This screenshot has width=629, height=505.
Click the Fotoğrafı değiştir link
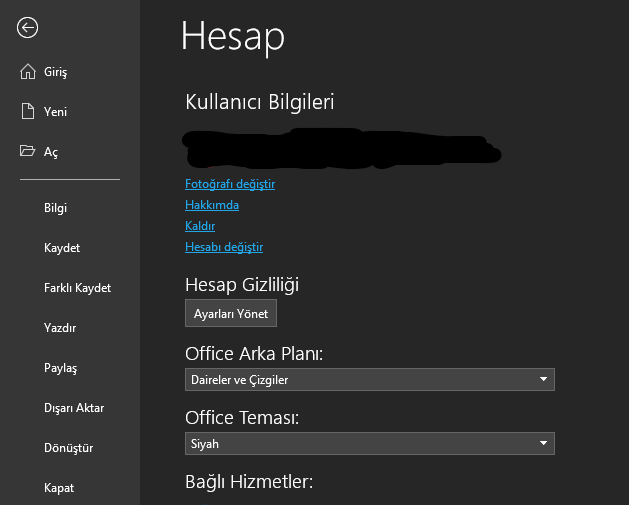pos(230,184)
